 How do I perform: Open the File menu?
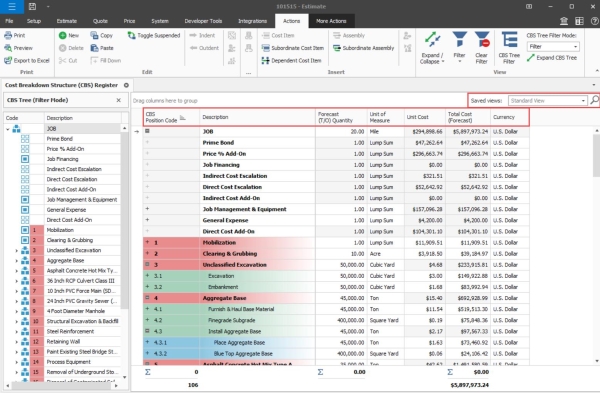pyautogui.click(x=9, y=21)
